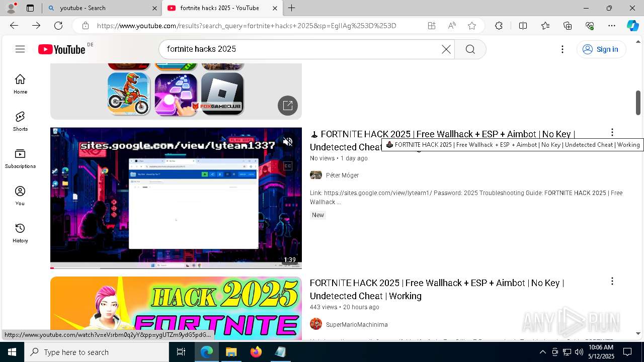Image resolution: width=644 pixels, height=362 pixels.
Task: Open Windows Start menu
Action: point(12,352)
